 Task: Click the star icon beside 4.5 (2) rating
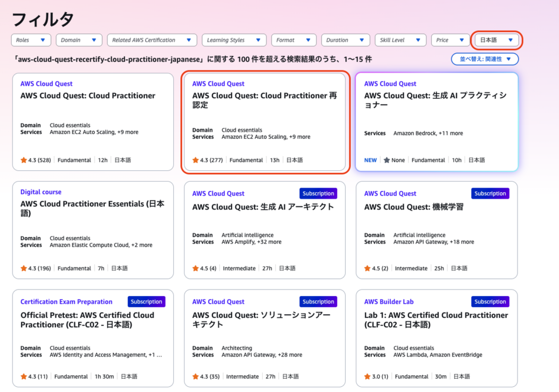pyautogui.click(x=367, y=268)
